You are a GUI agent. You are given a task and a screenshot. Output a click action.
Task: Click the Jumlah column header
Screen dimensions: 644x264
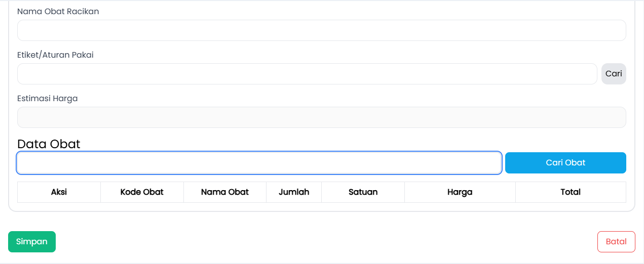pos(294,192)
